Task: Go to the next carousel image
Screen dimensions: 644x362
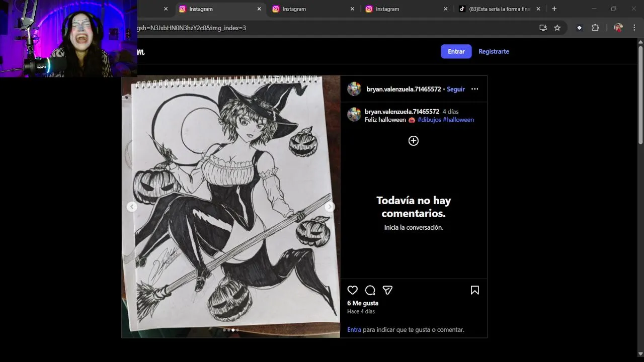Action: (x=330, y=207)
